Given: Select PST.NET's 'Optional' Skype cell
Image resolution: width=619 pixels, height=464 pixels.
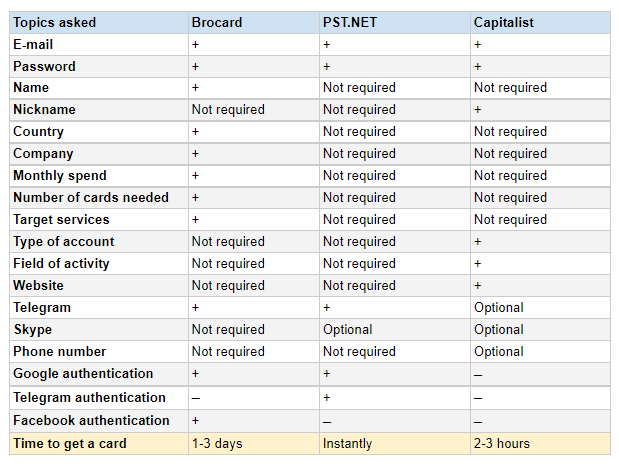Looking at the screenshot, I should pyautogui.click(x=347, y=330).
